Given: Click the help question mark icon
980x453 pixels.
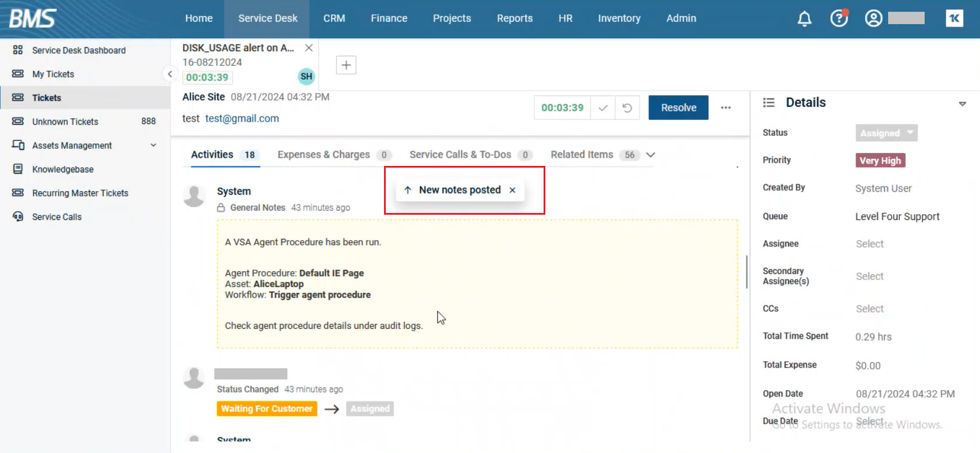Looking at the screenshot, I should pos(839,19).
